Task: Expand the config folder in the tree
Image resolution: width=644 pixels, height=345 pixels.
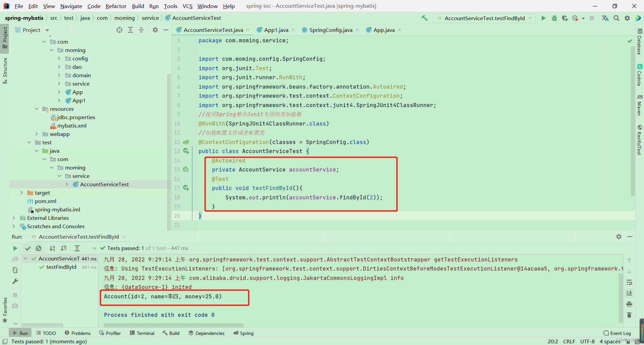Action: click(59, 58)
